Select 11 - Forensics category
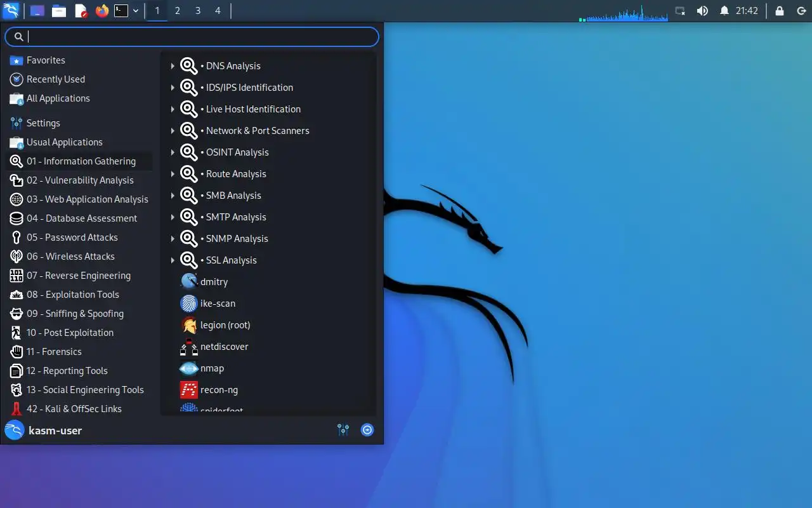The height and width of the screenshot is (508, 812). click(79, 352)
